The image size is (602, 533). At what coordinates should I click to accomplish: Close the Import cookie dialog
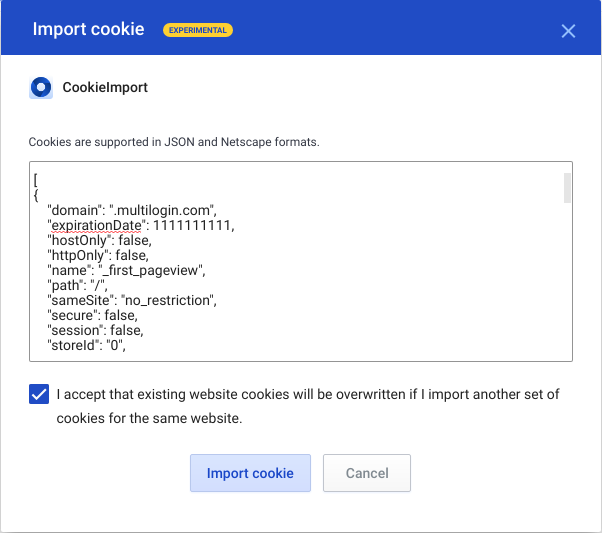[x=568, y=31]
